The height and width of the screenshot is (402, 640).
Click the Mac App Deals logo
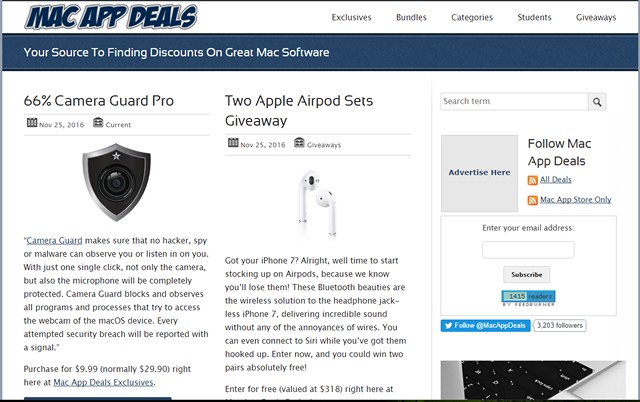[111, 17]
